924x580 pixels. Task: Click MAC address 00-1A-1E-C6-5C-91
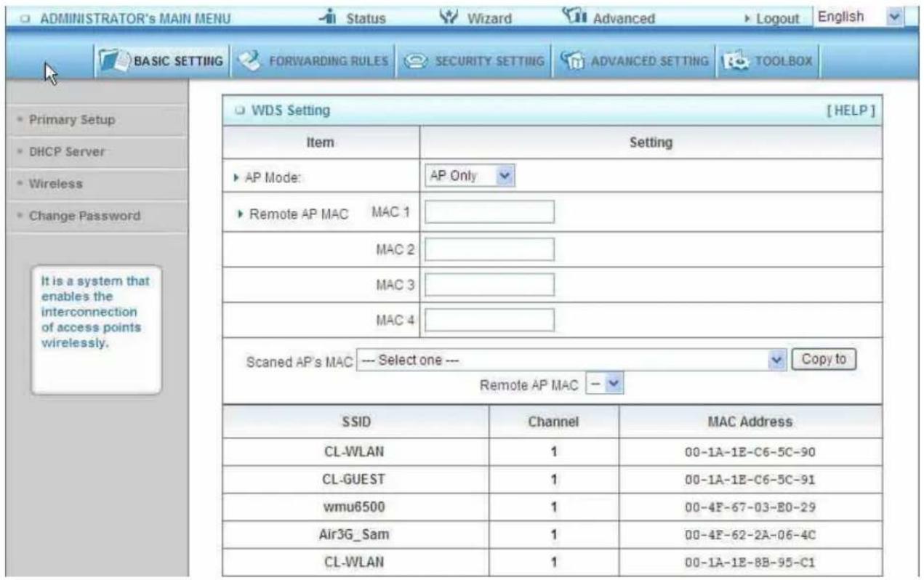tap(752, 480)
